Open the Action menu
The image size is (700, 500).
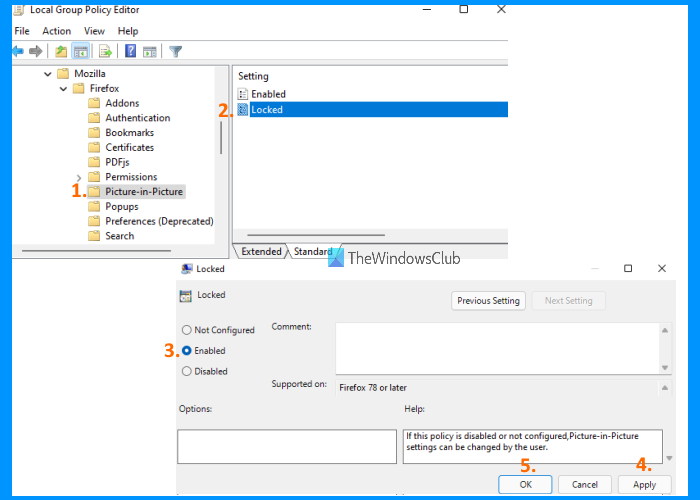pos(57,31)
